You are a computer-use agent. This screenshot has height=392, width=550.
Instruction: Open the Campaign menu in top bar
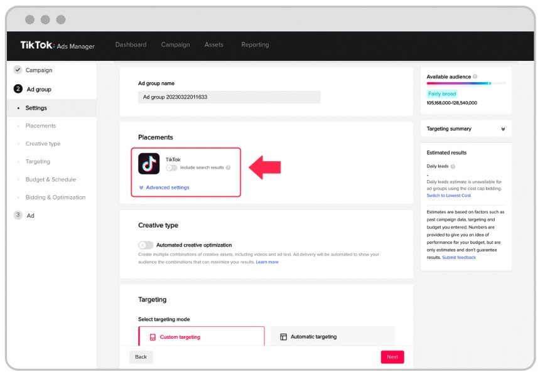[x=175, y=45]
